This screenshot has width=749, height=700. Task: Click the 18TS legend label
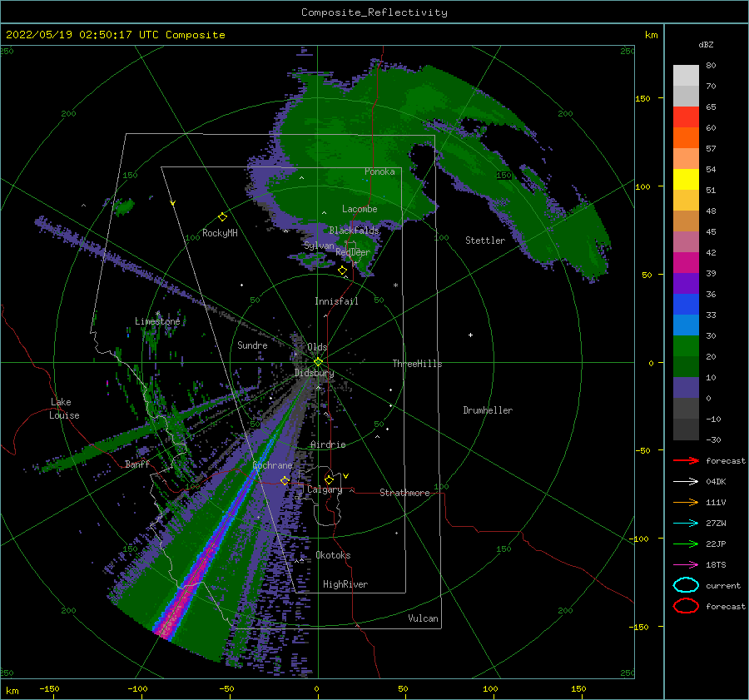(x=716, y=564)
